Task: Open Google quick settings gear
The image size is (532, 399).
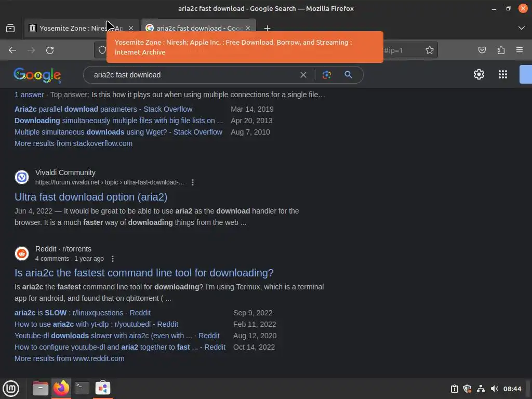Action: coord(478,74)
